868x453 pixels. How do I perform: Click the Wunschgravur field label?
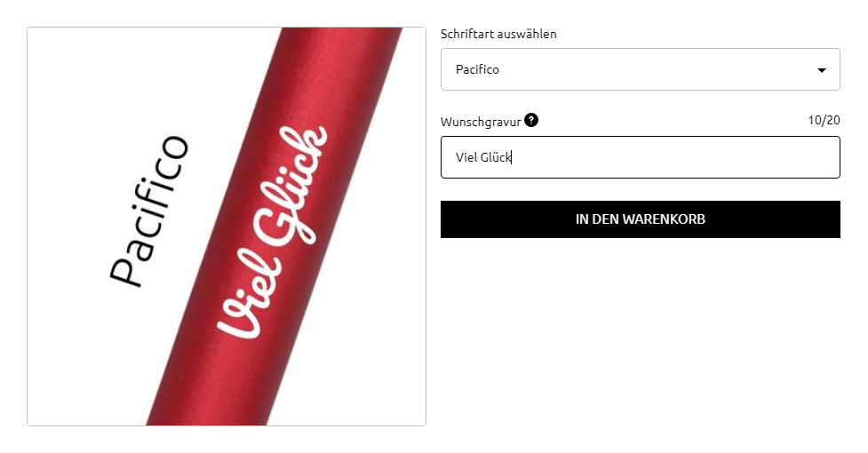coord(481,122)
